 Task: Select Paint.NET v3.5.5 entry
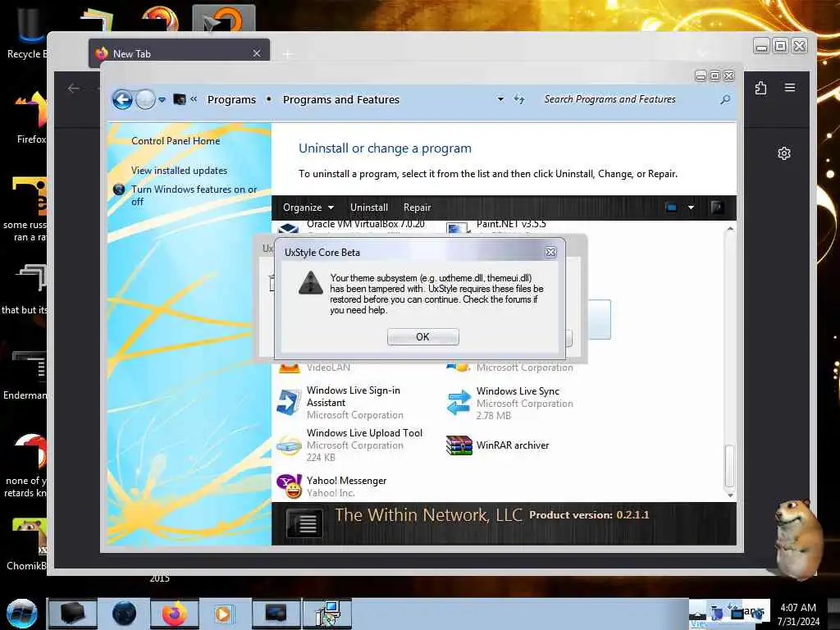[511, 225]
